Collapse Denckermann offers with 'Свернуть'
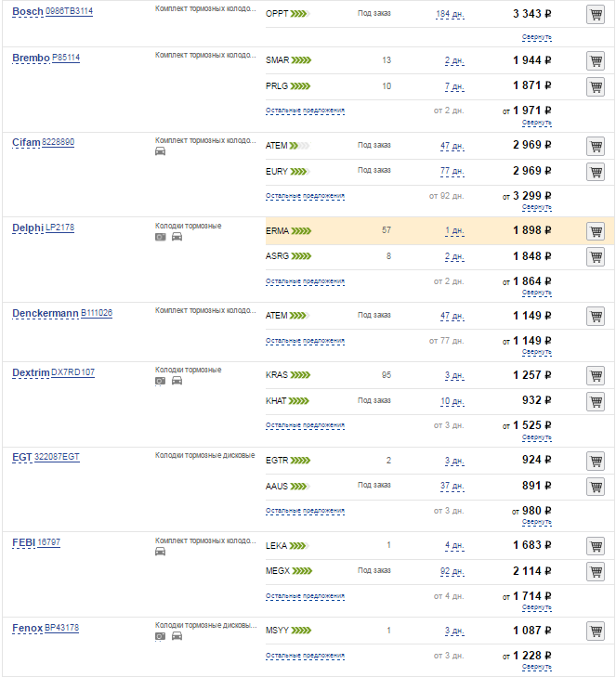616x677 pixels. point(536,352)
